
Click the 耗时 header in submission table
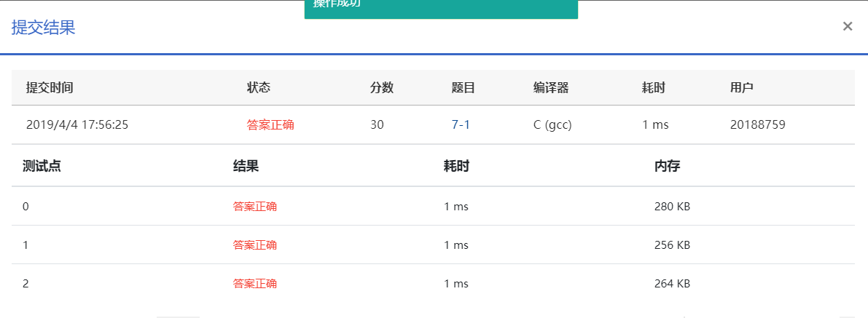tap(654, 88)
